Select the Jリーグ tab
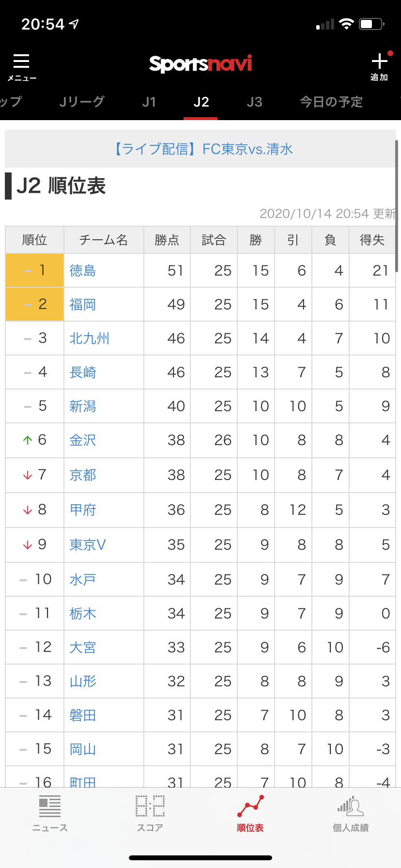Screen dimensions: 401x868 (x=82, y=102)
